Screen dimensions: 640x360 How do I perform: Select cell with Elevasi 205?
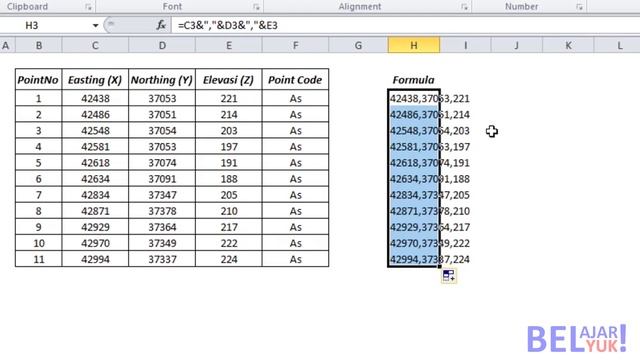pyautogui.click(x=229, y=195)
